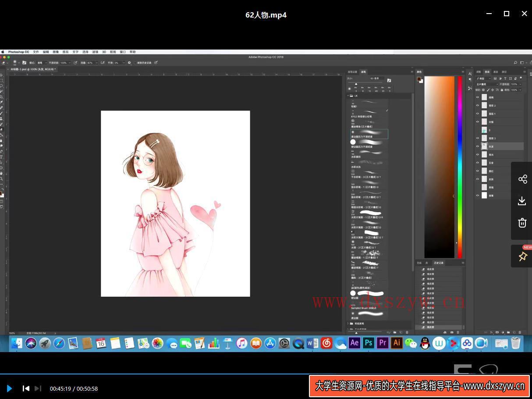Click the smoothing options gear icon
532x399 pixels.
129,63
